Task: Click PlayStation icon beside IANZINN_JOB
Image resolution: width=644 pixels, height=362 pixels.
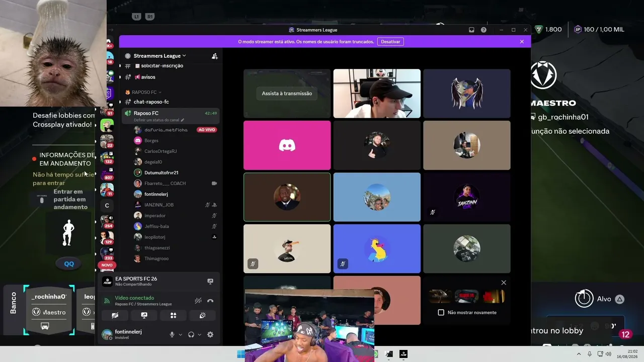Action: click(214, 205)
